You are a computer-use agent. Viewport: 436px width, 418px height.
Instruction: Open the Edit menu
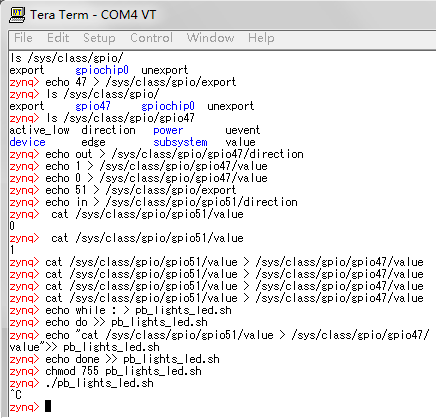[x=58, y=38]
